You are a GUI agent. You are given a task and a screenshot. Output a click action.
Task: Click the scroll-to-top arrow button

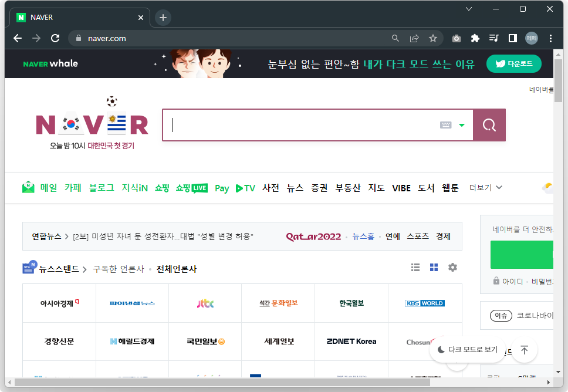coord(524,350)
